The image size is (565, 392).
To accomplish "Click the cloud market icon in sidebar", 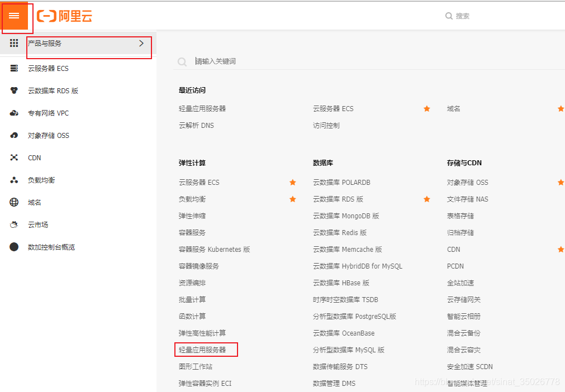I will 14,224.
